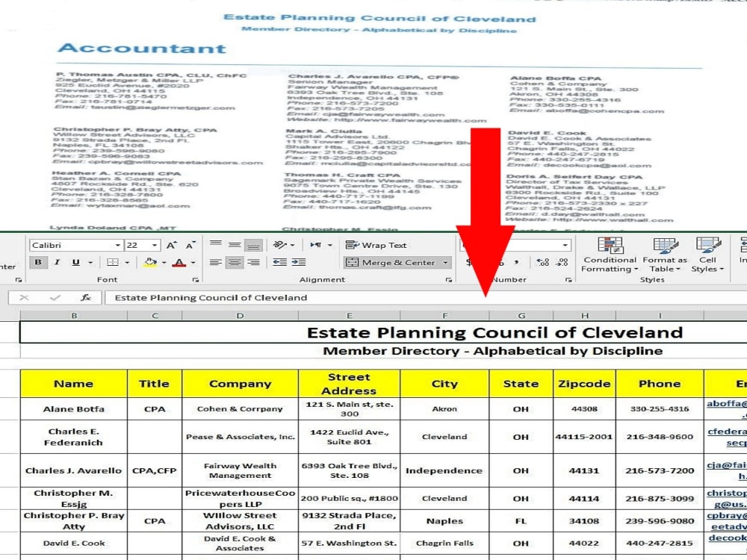This screenshot has height=560, width=747.
Task: Expand the Font Color dropdown arrow
Action: tap(193, 262)
